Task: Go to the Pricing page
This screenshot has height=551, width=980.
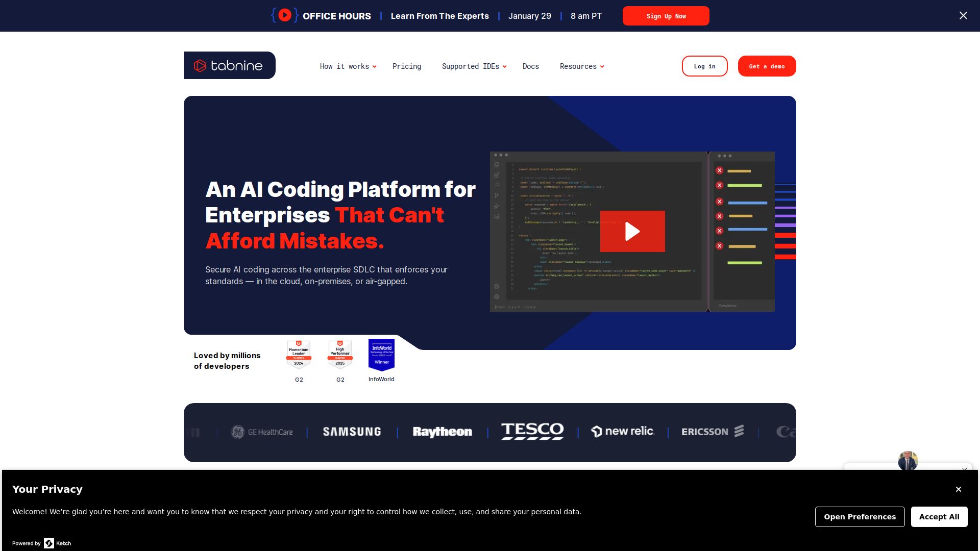Action: tap(407, 66)
